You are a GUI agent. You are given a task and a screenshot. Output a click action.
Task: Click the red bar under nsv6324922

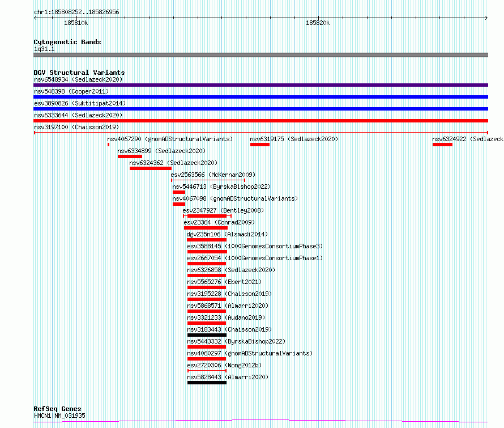[x=442, y=145]
